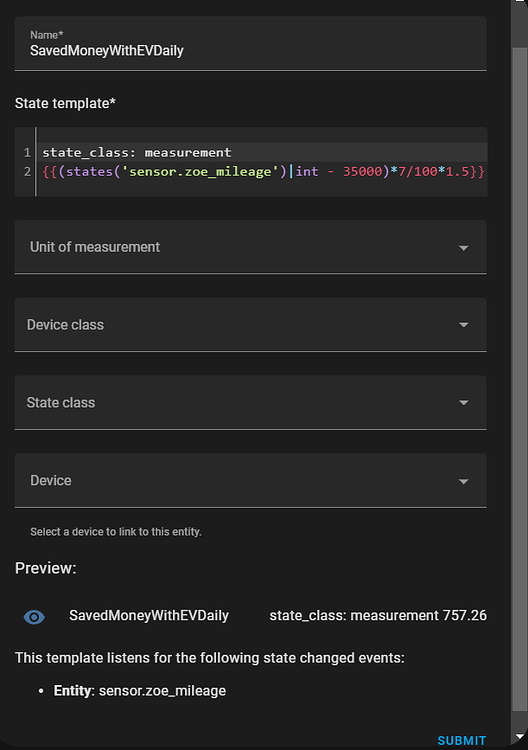Click the template code on line 2
The width and height of the screenshot is (528, 750).
[x=263, y=172]
